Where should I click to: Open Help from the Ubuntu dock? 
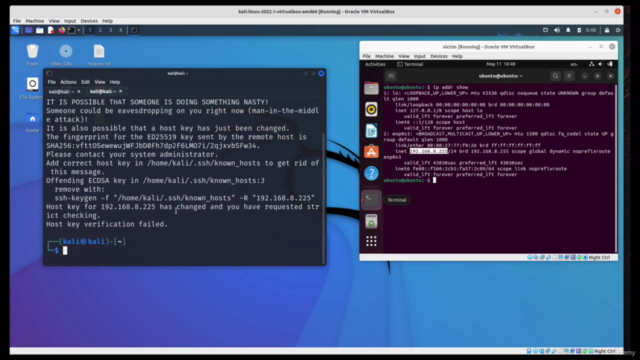(371, 173)
